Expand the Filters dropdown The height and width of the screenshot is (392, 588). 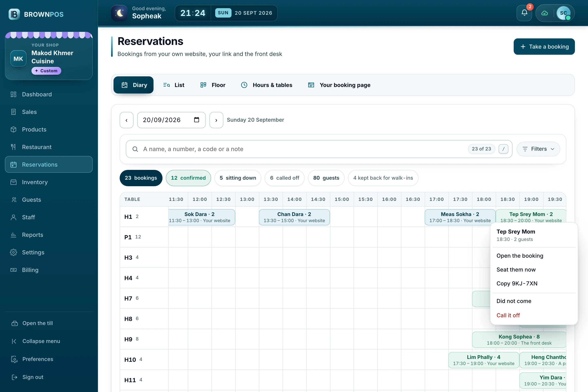(x=538, y=149)
